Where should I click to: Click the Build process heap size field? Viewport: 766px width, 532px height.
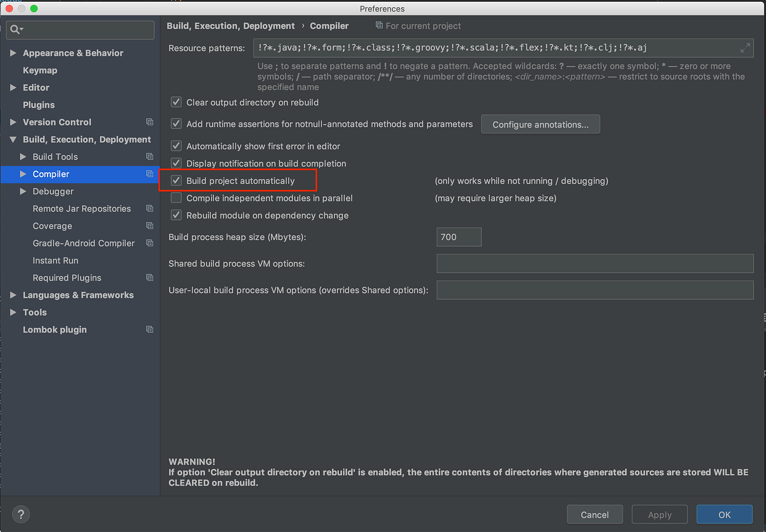click(459, 236)
